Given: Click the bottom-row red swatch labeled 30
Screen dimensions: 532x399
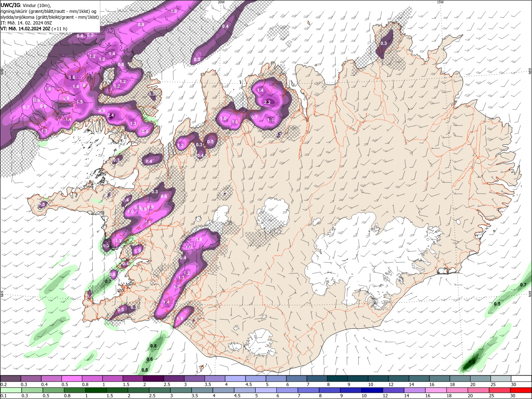Looking at the screenshot, I should (521, 390).
